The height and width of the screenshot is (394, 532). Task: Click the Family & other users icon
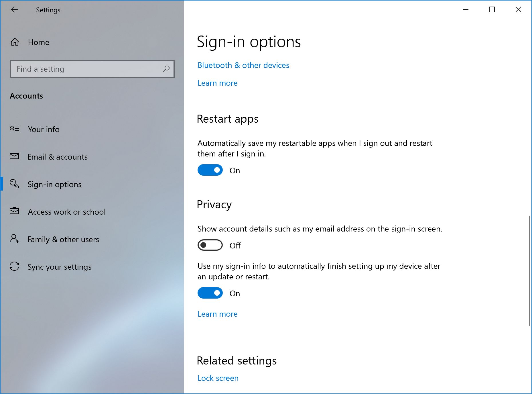pyautogui.click(x=15, y=239)
